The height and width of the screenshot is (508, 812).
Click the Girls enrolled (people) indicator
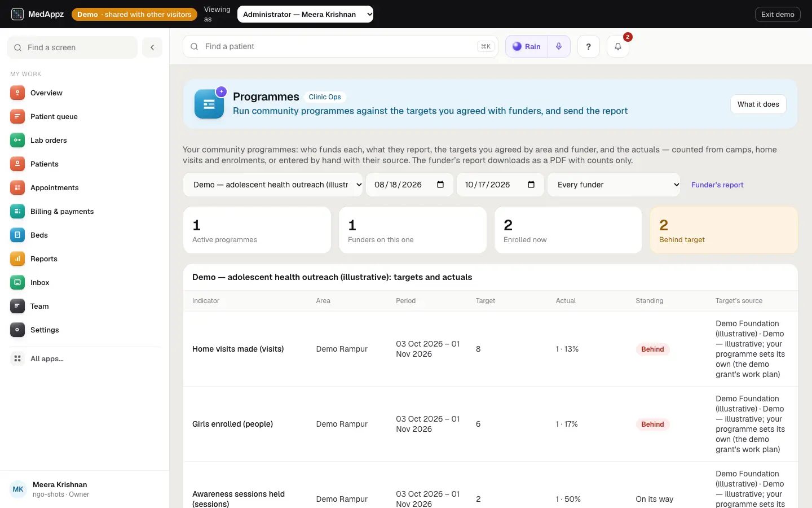(232, 424)
